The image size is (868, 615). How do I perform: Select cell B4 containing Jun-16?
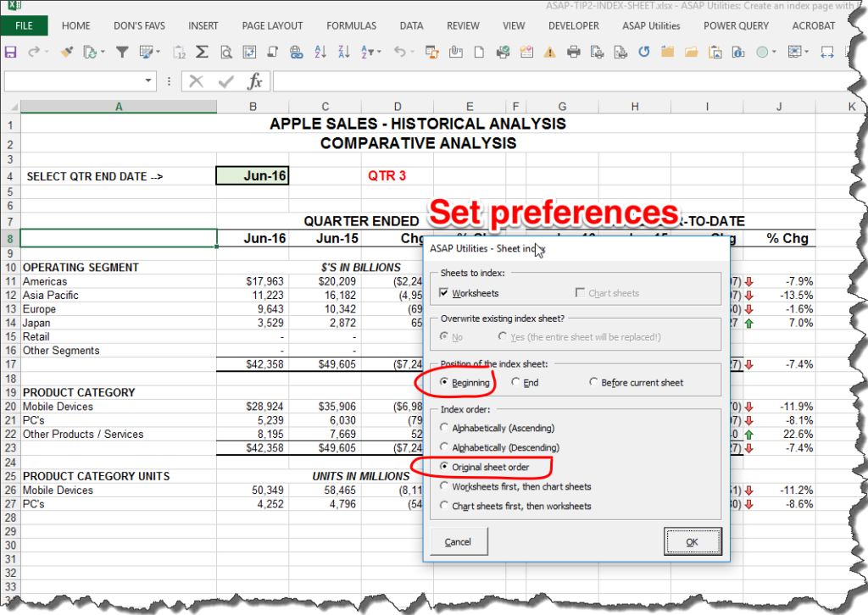pyautogui.click(x=253, y=176)
